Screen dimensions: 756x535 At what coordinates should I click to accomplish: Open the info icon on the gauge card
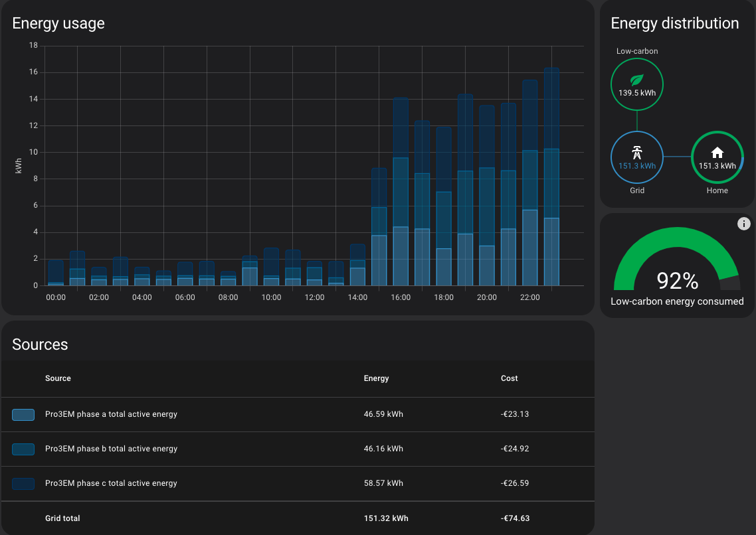743,224
